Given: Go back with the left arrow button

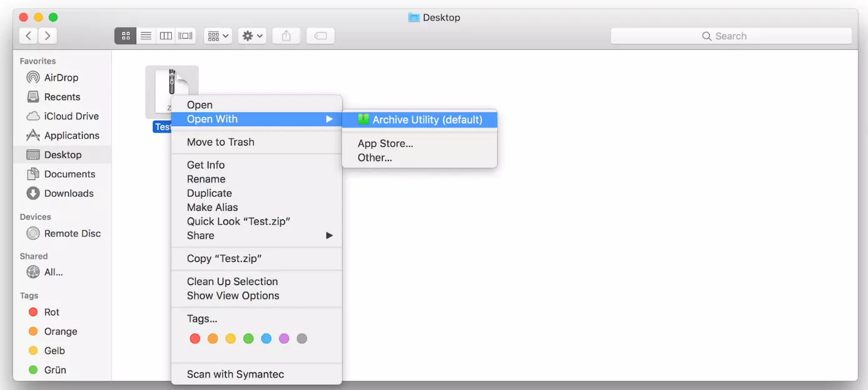Looking at the screenshot, I should 29,36.
